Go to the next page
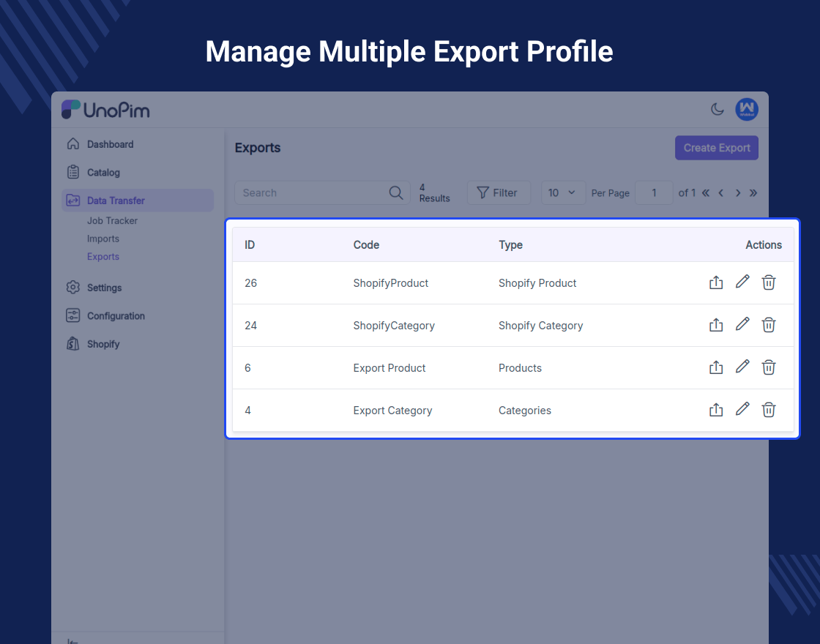 tap(738, 193)
